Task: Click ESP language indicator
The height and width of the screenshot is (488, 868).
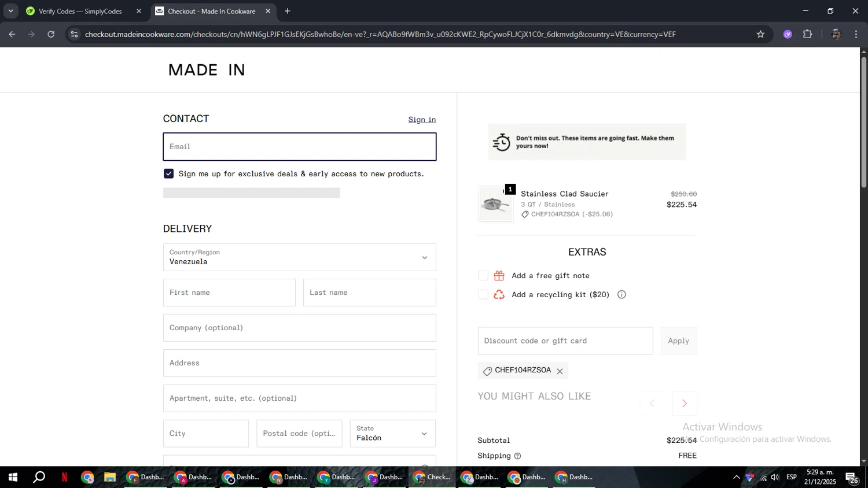Action: click(792, 478)
